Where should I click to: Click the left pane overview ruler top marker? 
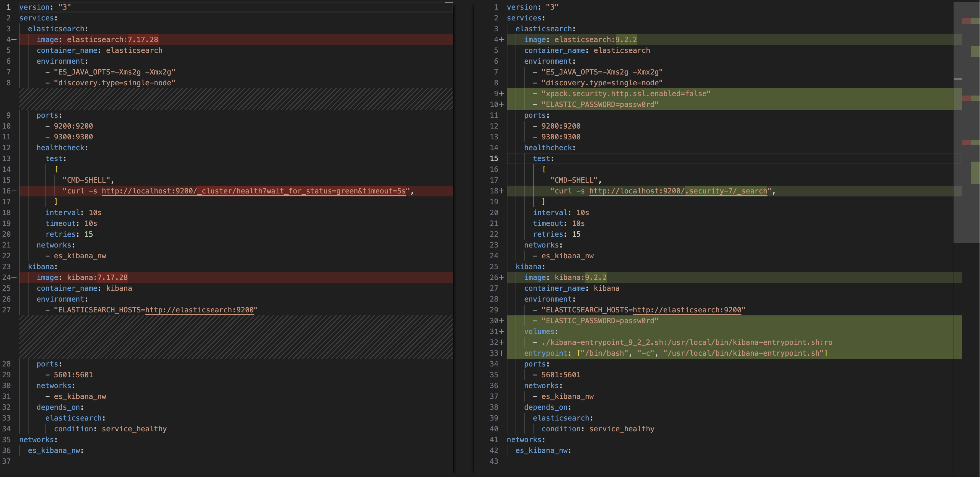[x=449, y=3]
